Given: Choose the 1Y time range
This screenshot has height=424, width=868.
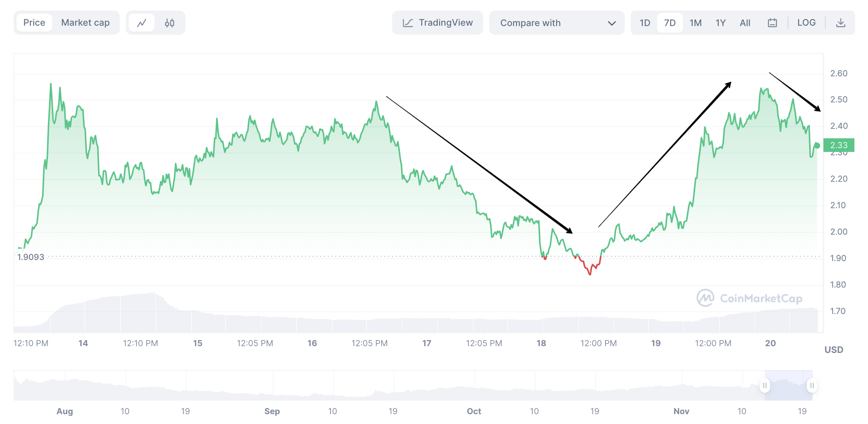Looking at the screenshot, I should (x=720, y=23).
